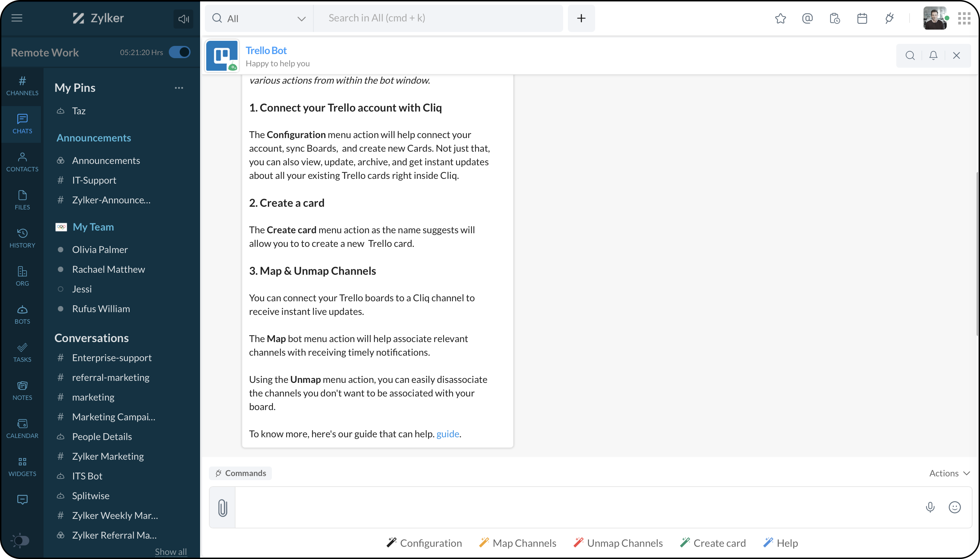
Task: Click the plus button beside the search bar
Action: pyautogui.click(x=581, y=18)
